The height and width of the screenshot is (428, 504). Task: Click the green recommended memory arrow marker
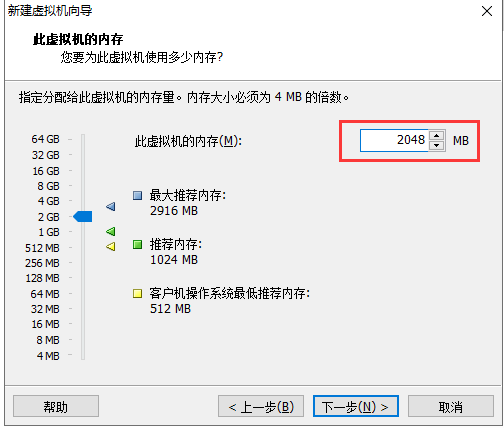111,231
